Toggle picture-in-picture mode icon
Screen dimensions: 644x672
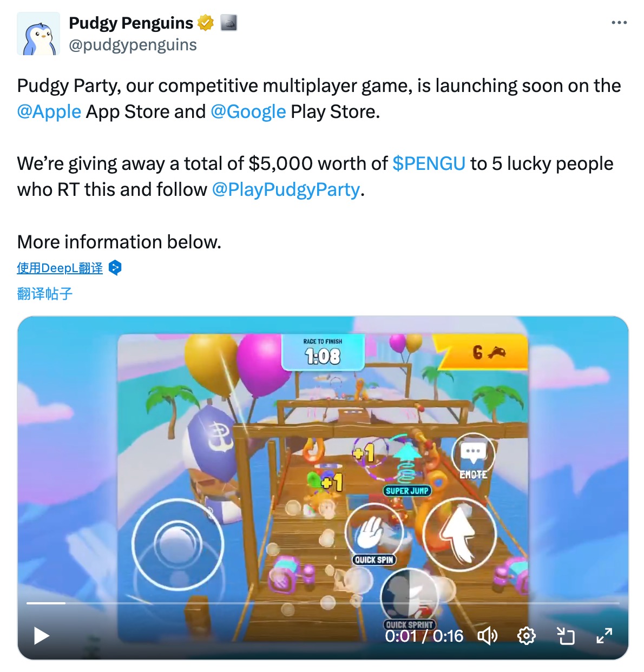pos(566,636)
